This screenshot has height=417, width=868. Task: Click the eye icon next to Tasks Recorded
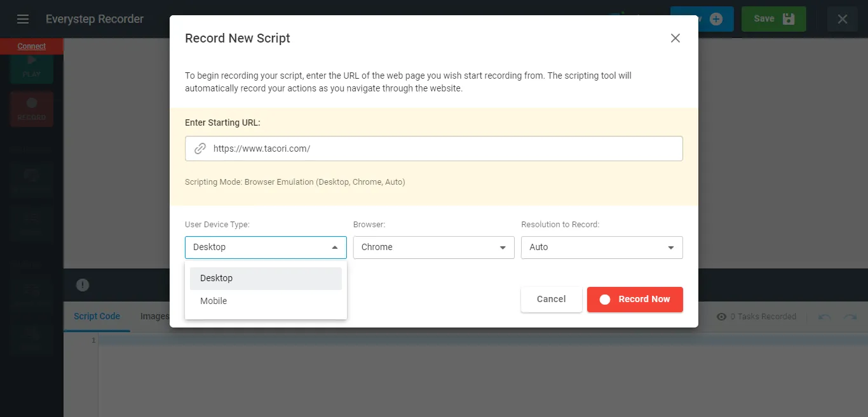[721, 317]
